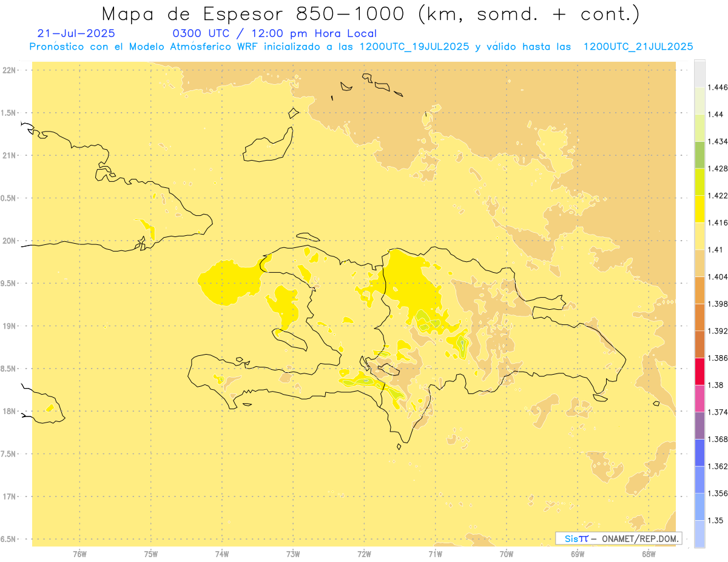
Task: Click the 17N latitude label
Action: pos(9,497)
